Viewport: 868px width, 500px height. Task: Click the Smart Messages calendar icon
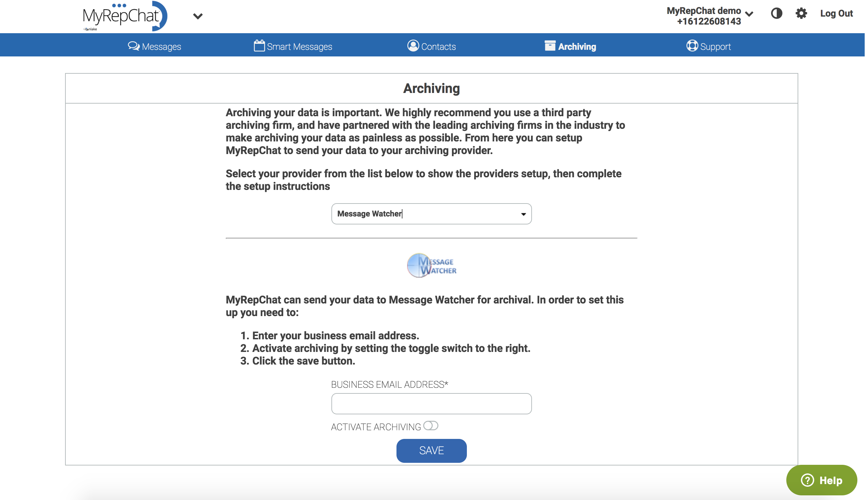(259, 46)
